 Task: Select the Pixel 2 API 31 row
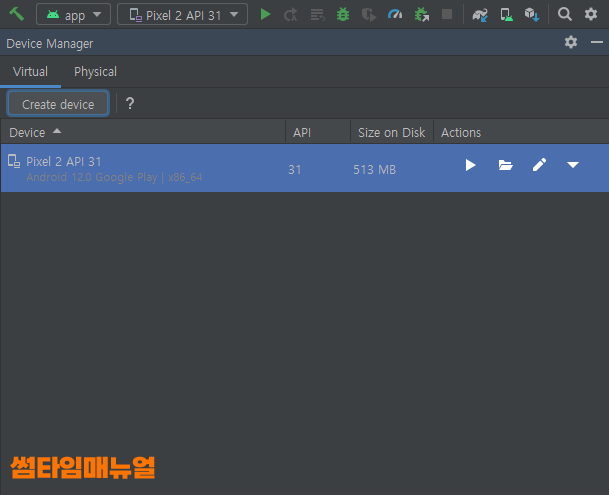pyautogui.click(x=304, y=168)
